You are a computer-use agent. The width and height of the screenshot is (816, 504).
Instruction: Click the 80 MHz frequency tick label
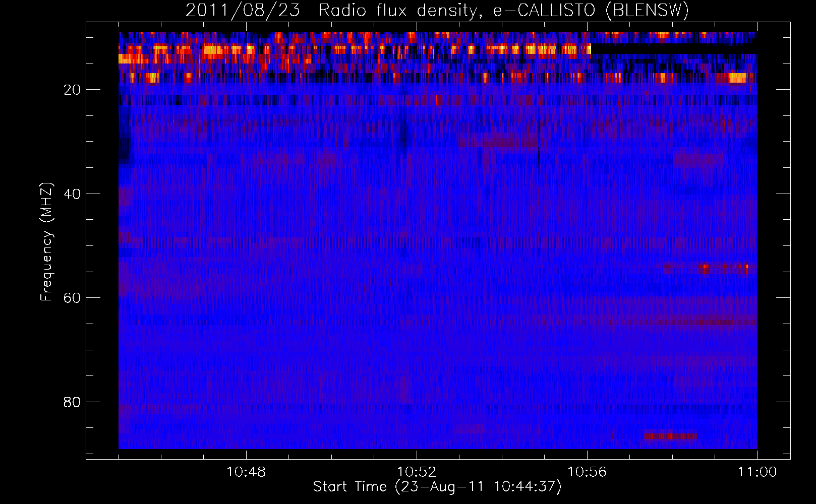click(72, 402)
